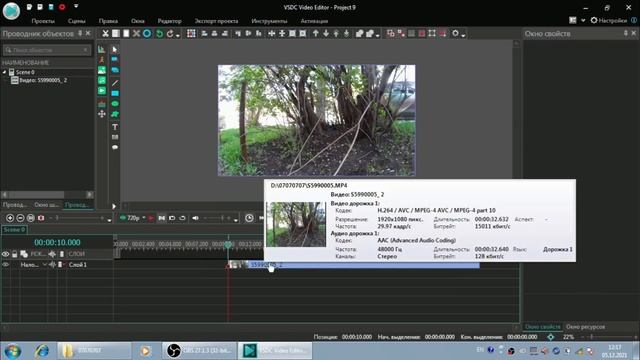Image resolution: width=640 pixels, height=360 pixels.
Task: Click the Move up arrow icon
Action: [316, 33]
